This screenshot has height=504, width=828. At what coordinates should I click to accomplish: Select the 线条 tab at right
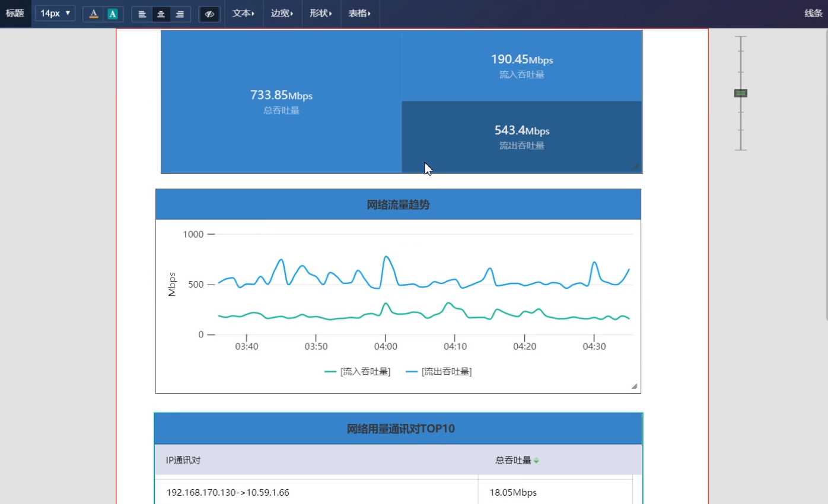tap(813, 13)
